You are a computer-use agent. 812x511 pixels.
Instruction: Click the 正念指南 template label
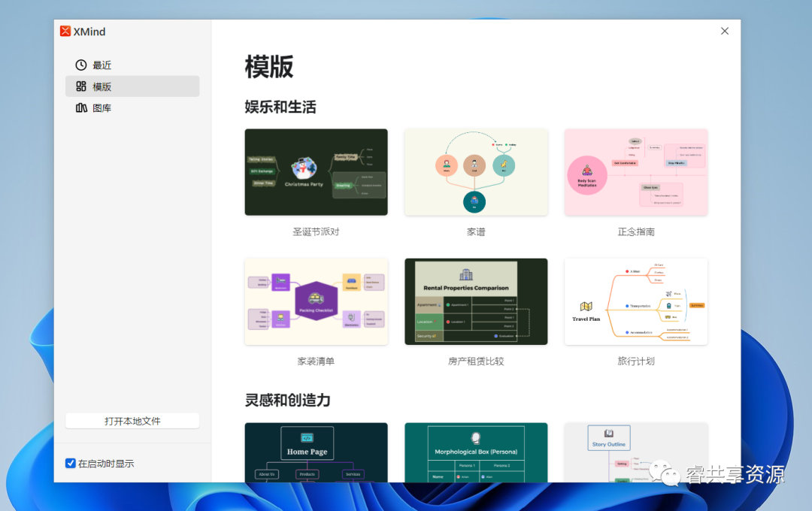pyautogui.click(x=636, y=231)
